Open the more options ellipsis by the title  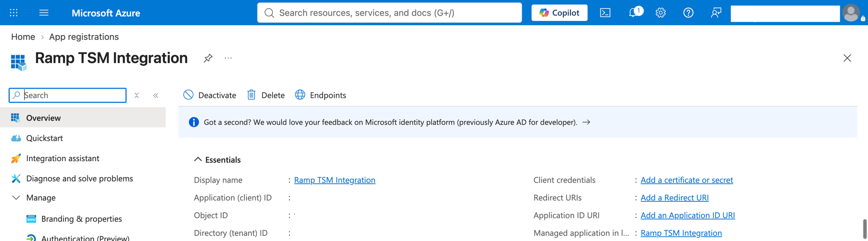tap(228, 58)
